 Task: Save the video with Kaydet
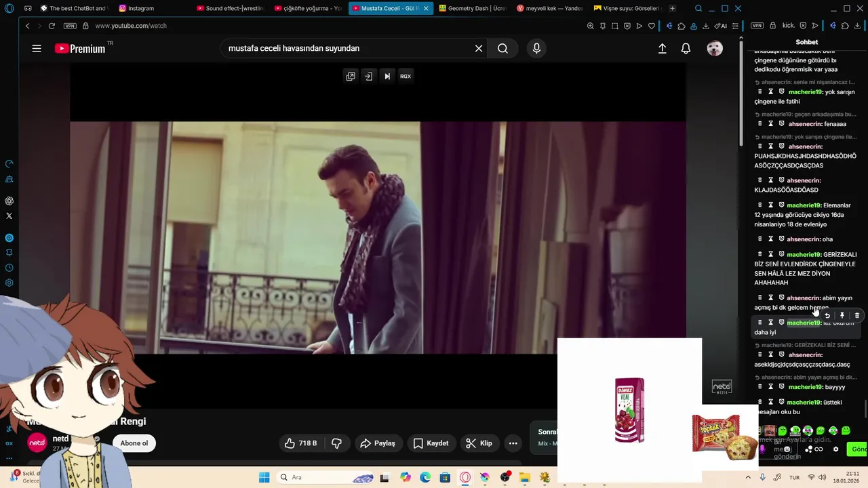[x=431, y=443]
